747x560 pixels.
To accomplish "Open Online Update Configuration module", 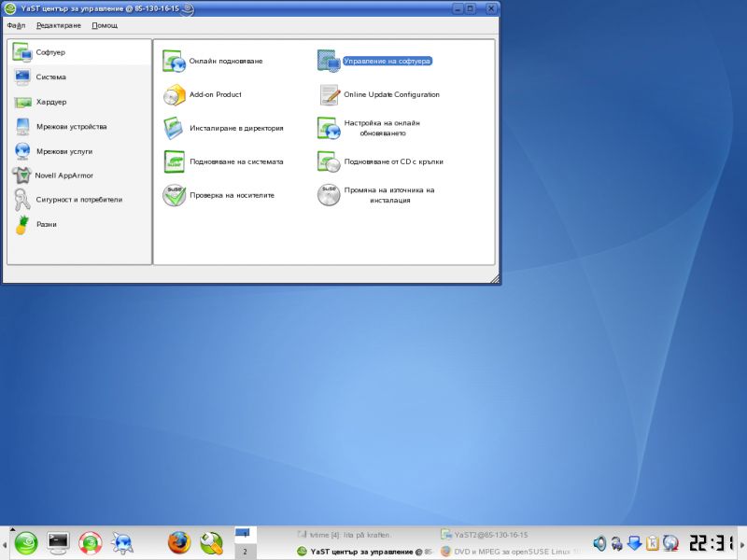I will [379, 95].
